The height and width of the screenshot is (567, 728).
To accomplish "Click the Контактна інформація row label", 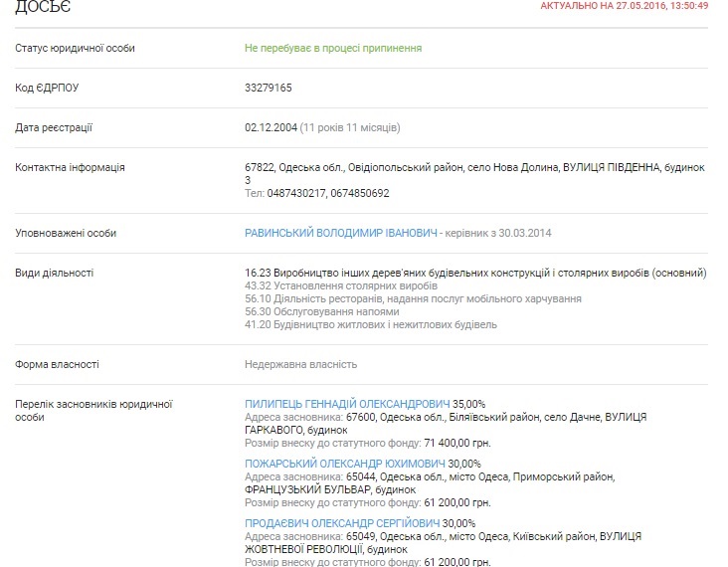I will tap(70, 167).
